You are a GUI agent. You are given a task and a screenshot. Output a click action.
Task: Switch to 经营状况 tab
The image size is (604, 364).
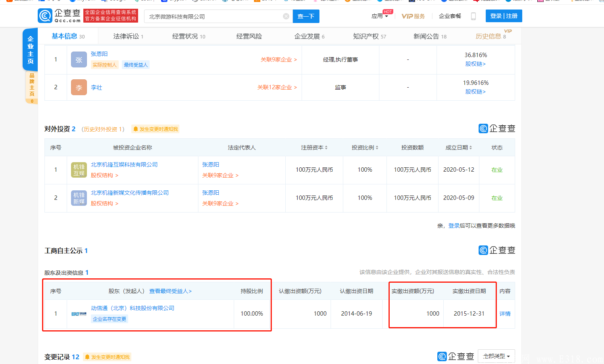[x=189, y=36]
